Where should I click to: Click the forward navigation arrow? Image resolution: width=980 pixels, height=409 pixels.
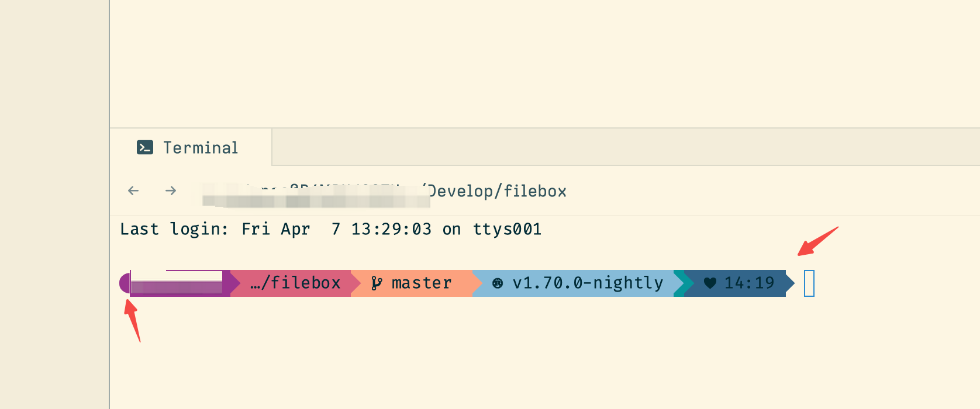click(x=170, y=190)
